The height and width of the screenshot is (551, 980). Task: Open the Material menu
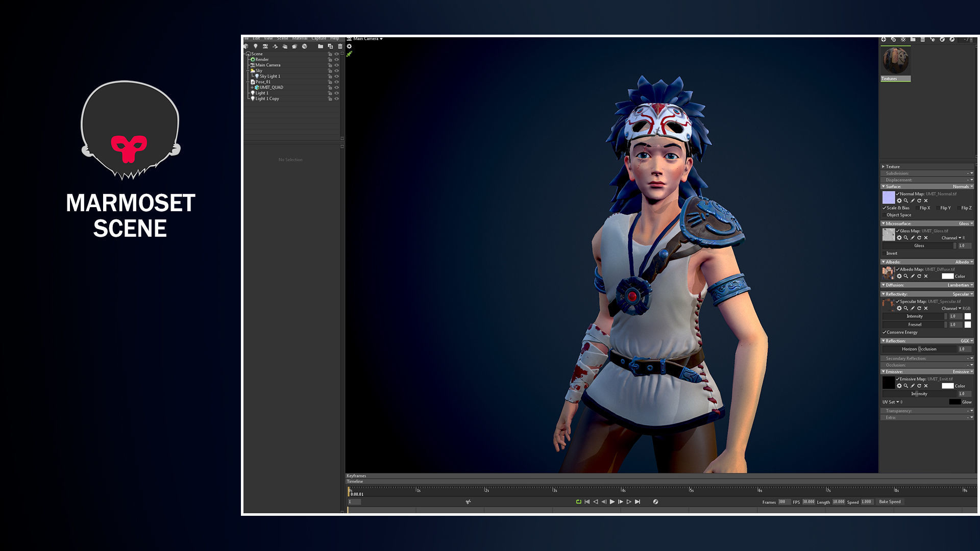pos(300,39)
